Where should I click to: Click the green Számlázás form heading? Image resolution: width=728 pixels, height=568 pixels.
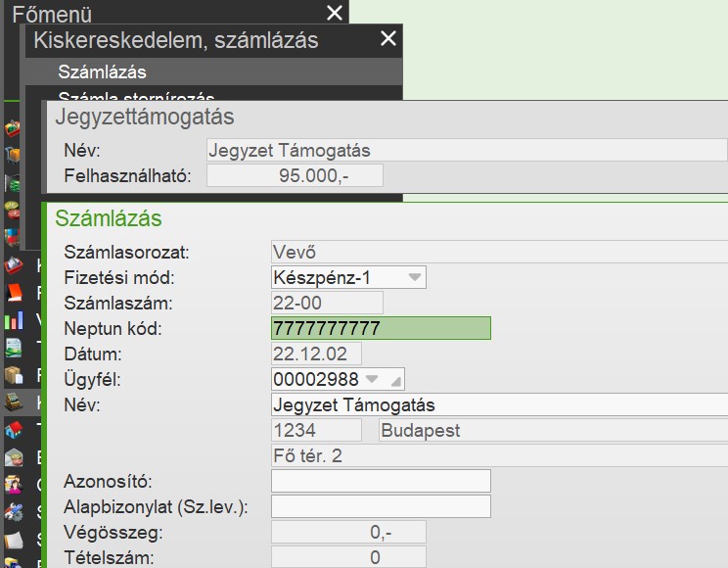pyautogui.click(x=109, y=218)
